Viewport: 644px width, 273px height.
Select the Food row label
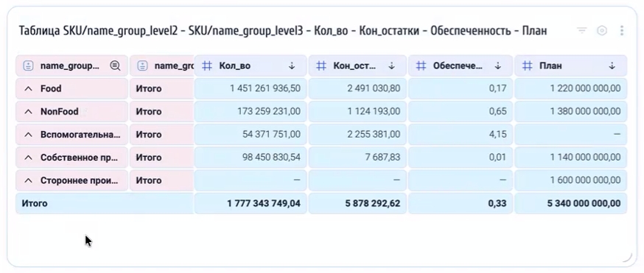[x=51, y=88]
